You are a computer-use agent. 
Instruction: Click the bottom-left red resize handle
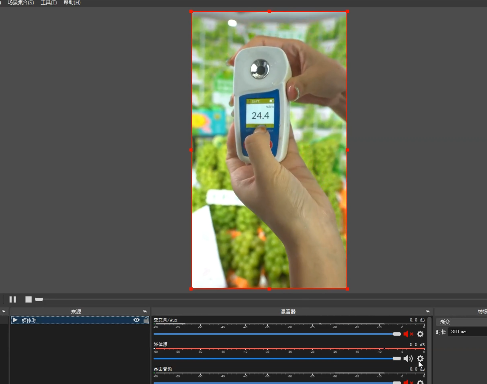[x=191, y=289]
